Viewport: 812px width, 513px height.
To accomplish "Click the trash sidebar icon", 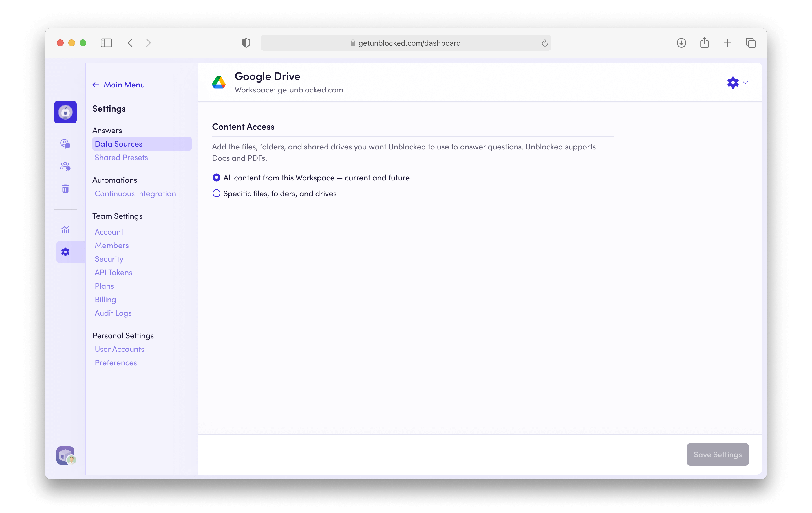I will click(x=65, y=189).
